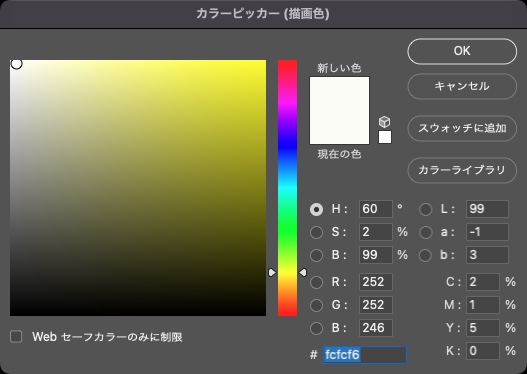Select the Lab a radio button
Image resolution: width=527 pixels, height=374 pixels.
pos(425,232)
